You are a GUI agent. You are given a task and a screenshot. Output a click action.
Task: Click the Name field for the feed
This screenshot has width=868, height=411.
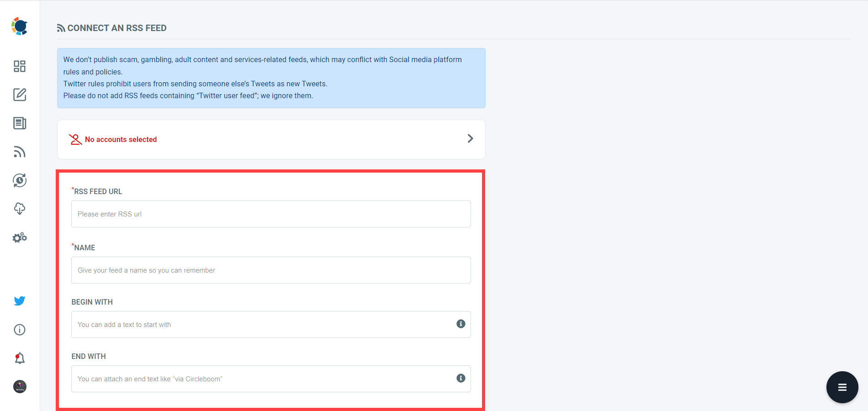(271, 270)
